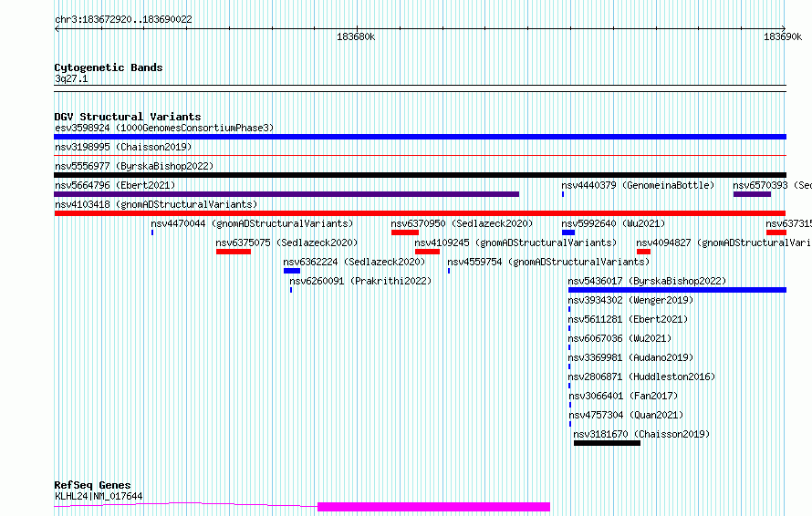Screen dimensions: 812x516
Task: Click the RefSeq Genes track title
Action: click(92, 486)
